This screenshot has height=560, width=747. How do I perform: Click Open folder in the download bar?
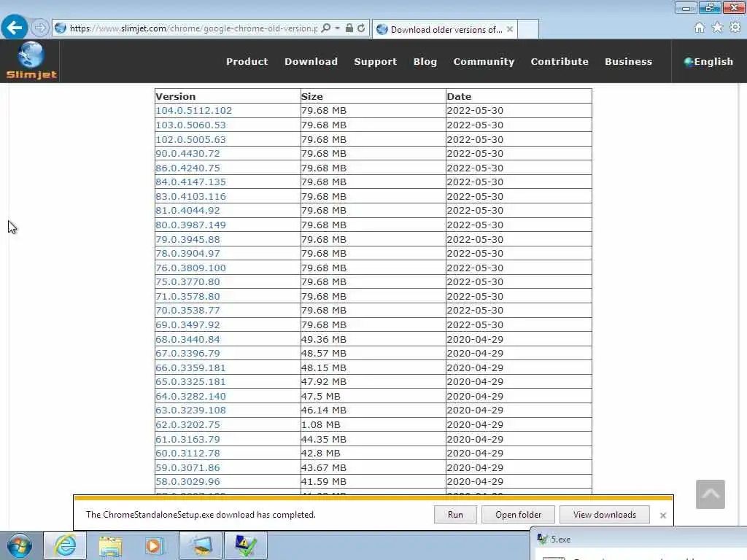click(518, 514)
